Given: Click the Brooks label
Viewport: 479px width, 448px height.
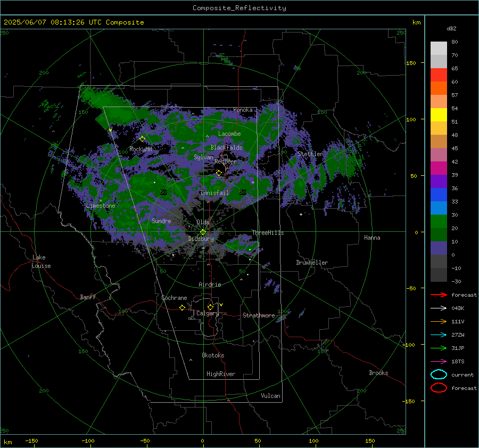Looking at the screenshot, I should [x=378, y=373].
